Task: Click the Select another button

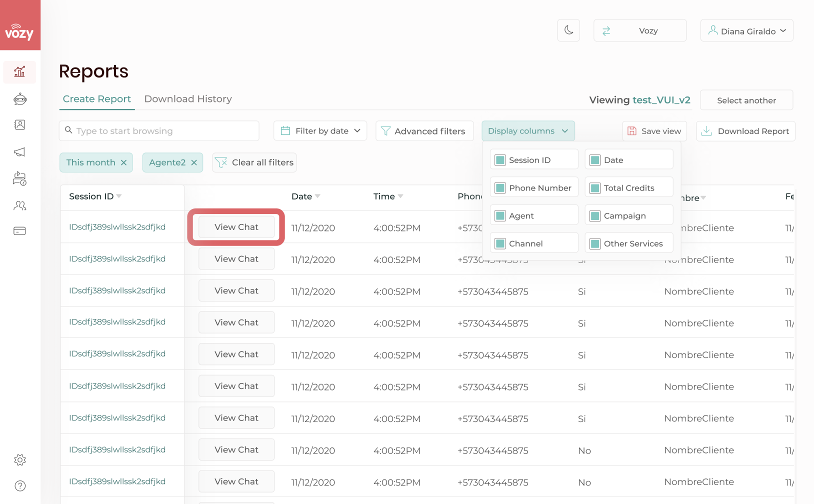Action: (746, 100)
